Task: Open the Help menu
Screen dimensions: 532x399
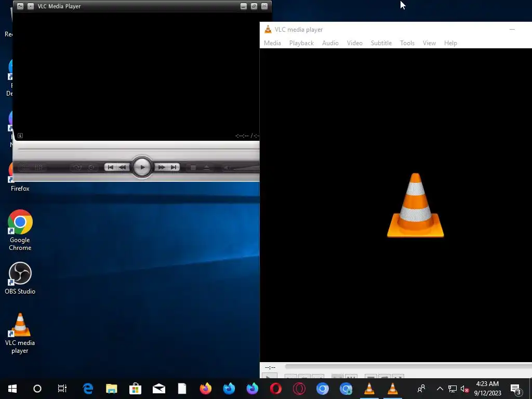Action: pyautogui.click(x=450, y=43)
